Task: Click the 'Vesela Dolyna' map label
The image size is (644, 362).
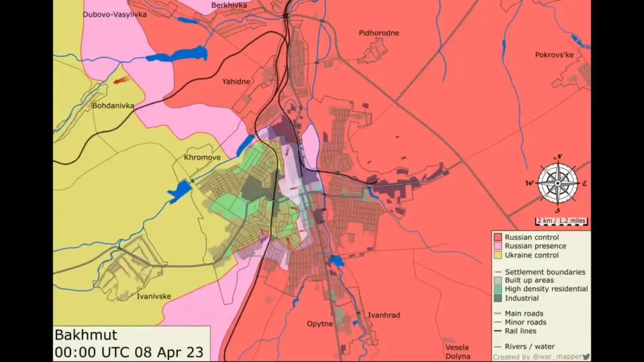Action: (x=457, y=352)
